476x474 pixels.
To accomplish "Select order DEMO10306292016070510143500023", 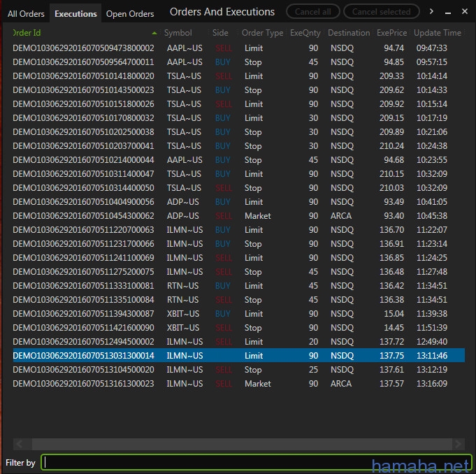I will pos(238,90).
